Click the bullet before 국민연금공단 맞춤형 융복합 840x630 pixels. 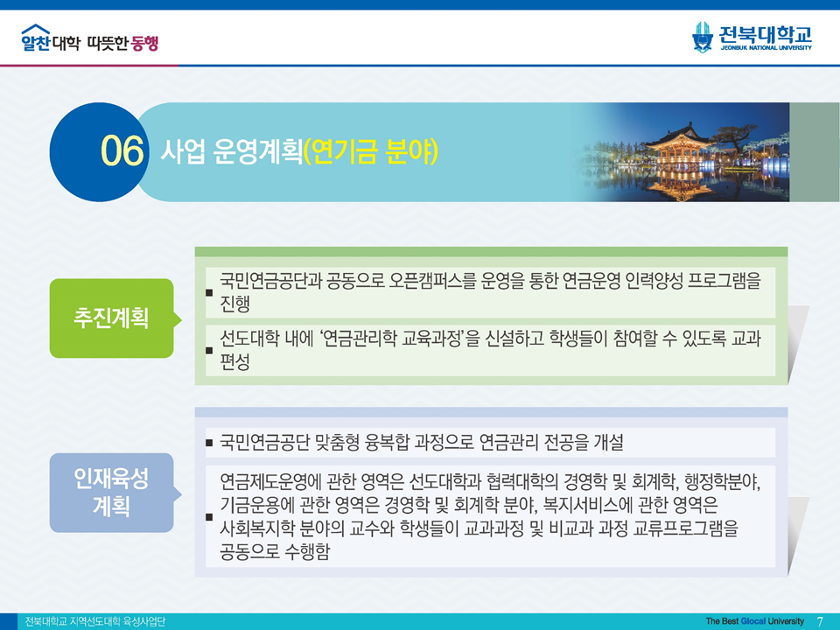pyautogui.click(x=209, y=444)
